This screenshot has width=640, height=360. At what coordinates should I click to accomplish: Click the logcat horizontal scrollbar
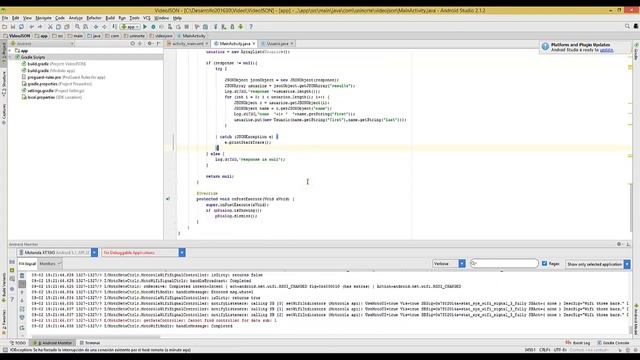coord(96,337)
